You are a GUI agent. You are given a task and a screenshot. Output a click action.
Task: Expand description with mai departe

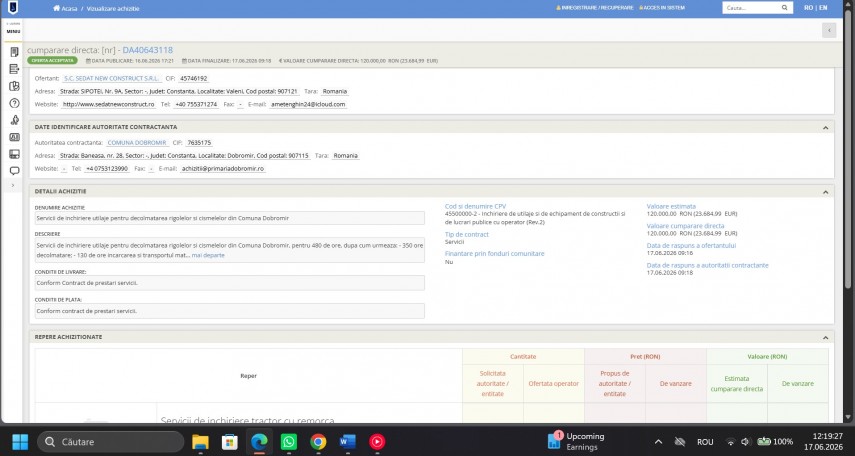click(x=208, y=255)
